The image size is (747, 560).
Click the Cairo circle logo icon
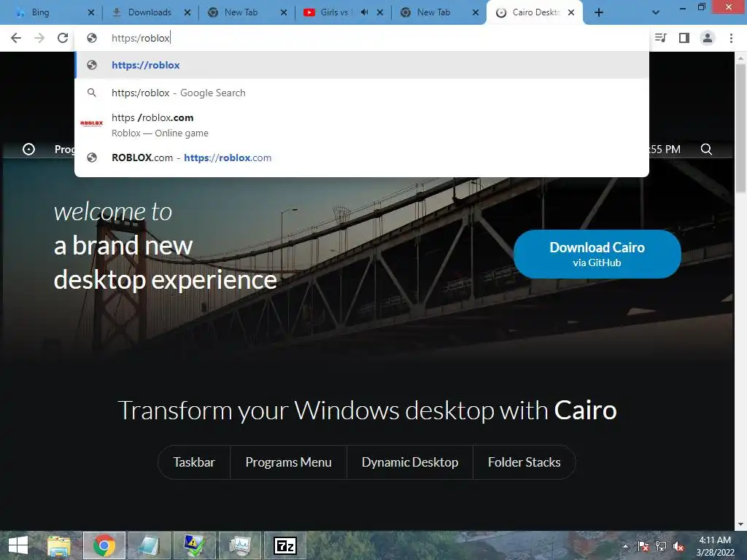(28, 149)
